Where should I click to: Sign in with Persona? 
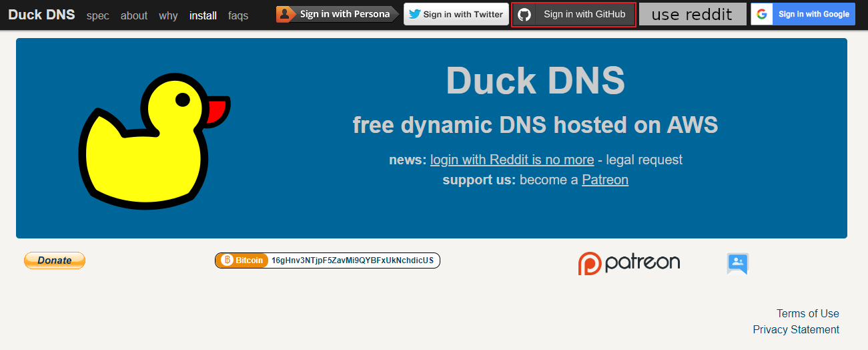(x=338, y=14)
